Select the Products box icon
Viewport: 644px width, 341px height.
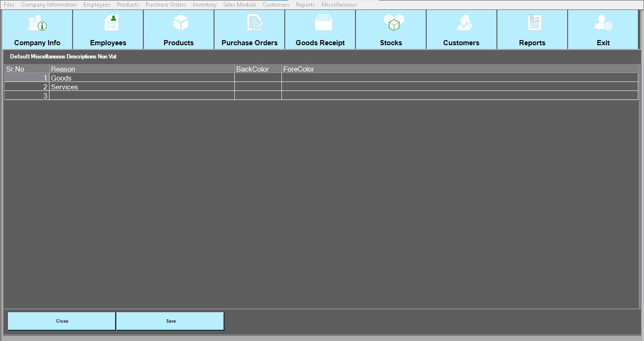click(181, 23)
